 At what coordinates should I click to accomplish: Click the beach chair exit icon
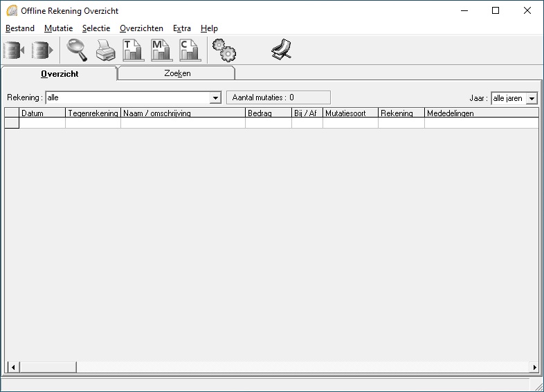tap(280, 50)
